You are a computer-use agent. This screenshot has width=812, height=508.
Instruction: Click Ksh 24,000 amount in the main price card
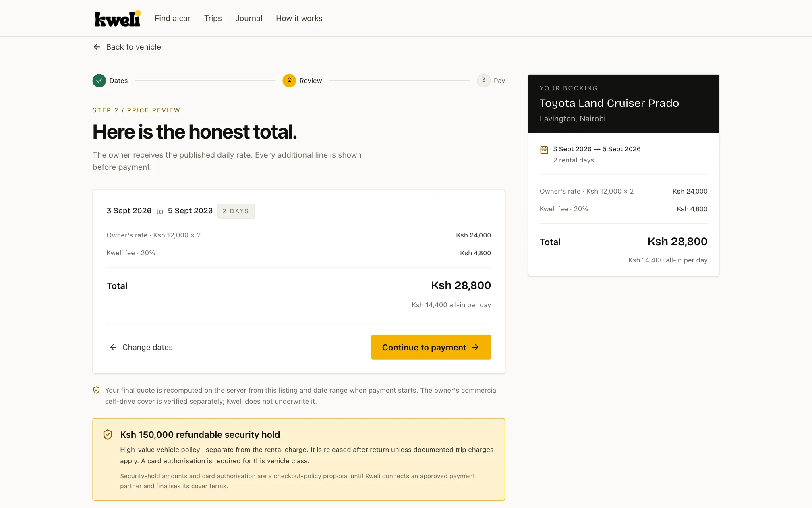tap(473, 235)
